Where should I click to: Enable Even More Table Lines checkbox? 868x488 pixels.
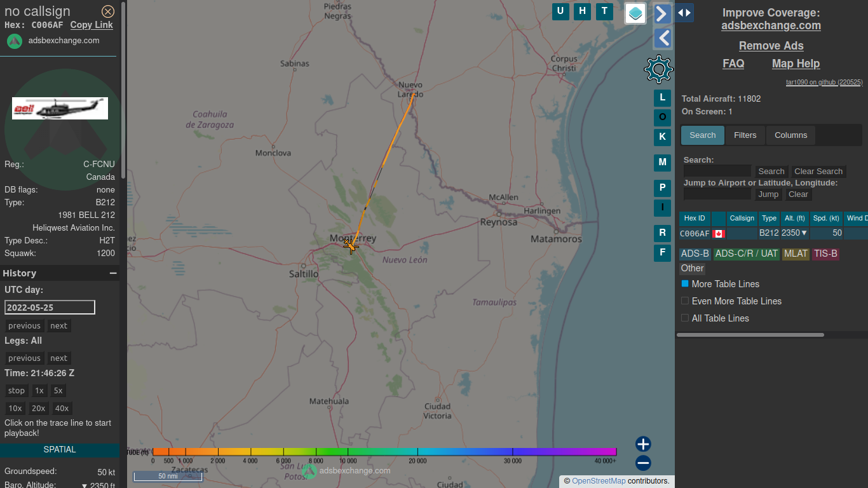point(685,301)
